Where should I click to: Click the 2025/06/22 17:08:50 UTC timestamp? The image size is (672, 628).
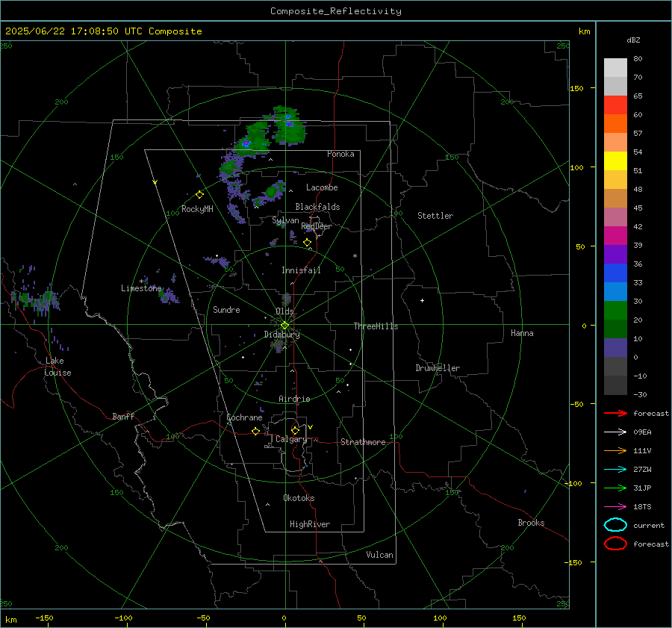click(x=103, y=31)
